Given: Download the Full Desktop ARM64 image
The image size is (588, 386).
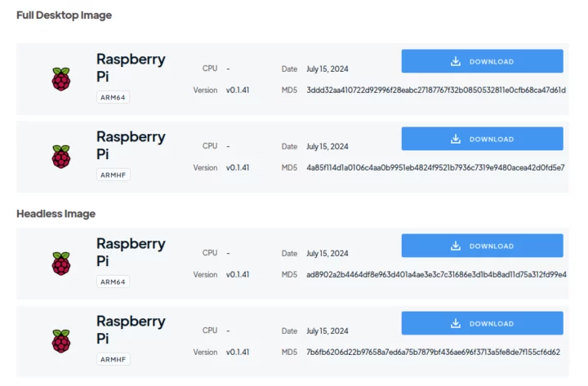Looking at the screenshot, I should [x=482, y=61].
